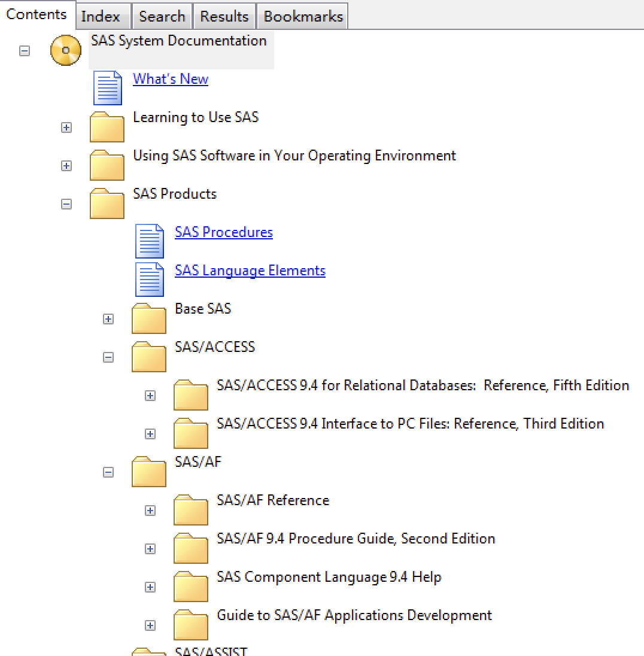Click the SAS System Documentation disc icon
Image resolution: width=644 pixels, height=656 pixels.
coord(66,50)
